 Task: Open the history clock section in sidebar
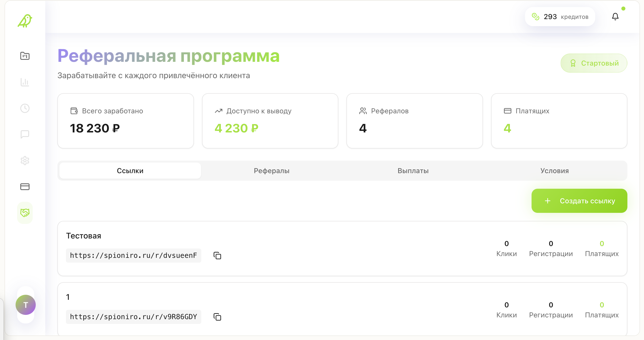click(x=25, y=108)
